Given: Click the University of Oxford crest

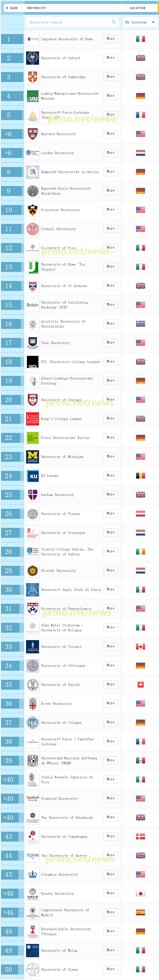Looking at the screenshot, I should tap(33, 58).
